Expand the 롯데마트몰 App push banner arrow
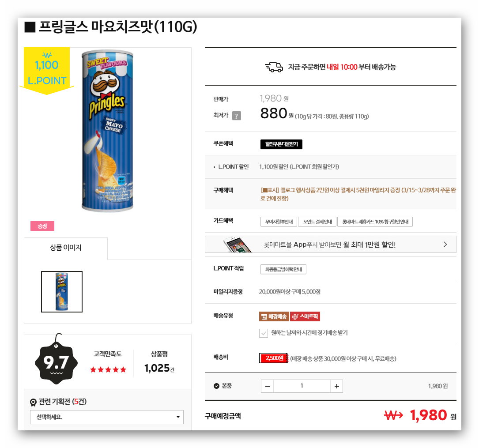 [x=445, y=245]
